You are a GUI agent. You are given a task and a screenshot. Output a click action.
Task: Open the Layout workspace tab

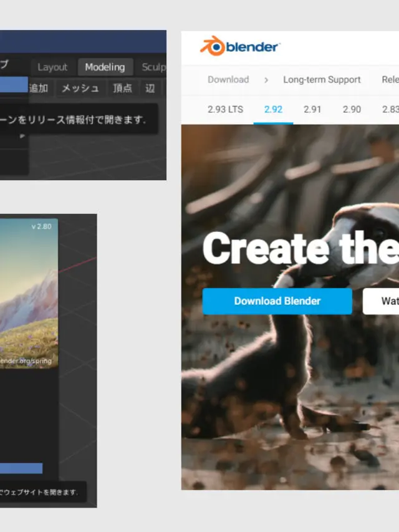click(x=52, y=67)
